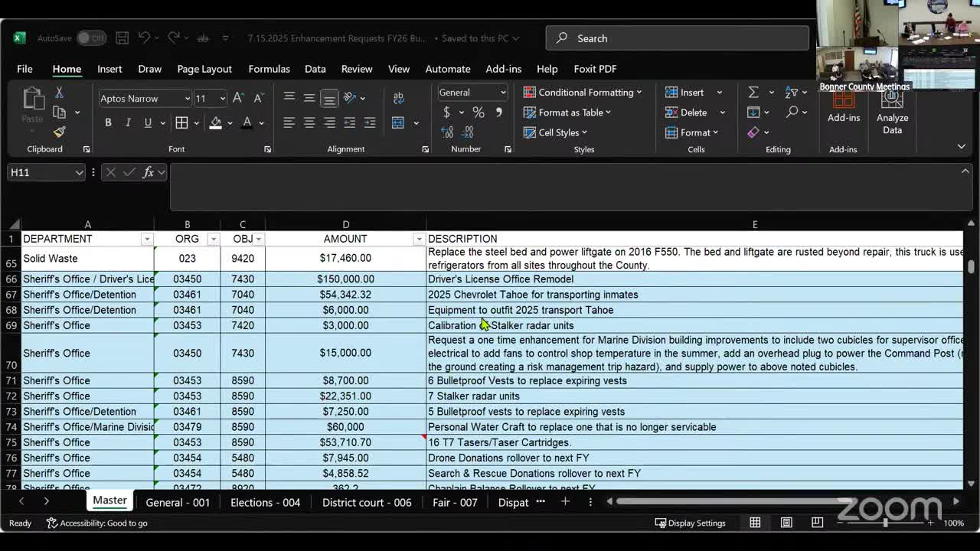Click in the Search box
The image size is (980, 551).
coord(678,38)
